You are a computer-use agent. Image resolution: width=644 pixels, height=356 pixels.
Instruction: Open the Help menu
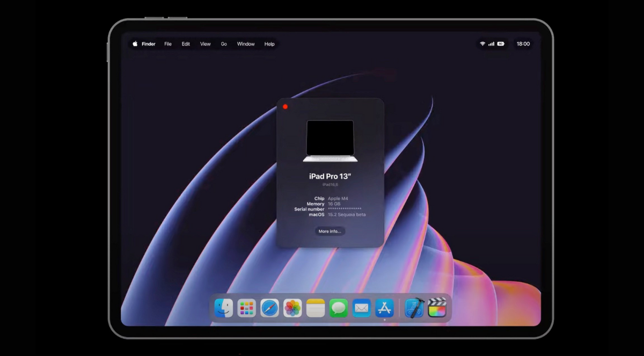269,44
